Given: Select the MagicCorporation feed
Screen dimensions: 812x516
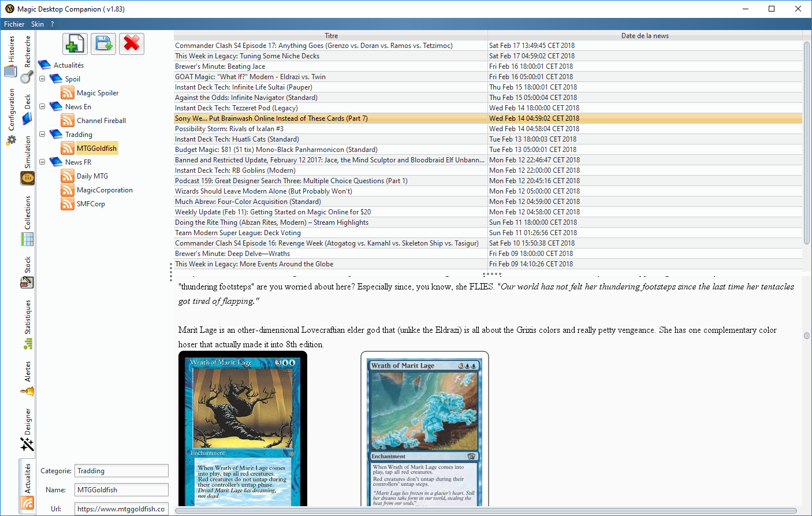Looking at the screenshot, I should 105,190.
